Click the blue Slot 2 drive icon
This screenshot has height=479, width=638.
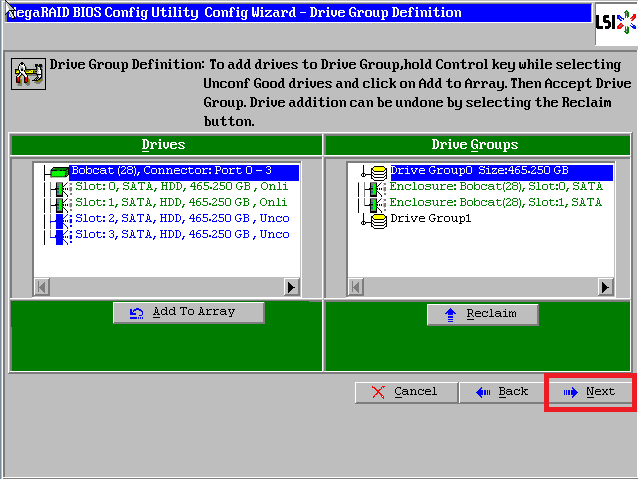[61, 218]
